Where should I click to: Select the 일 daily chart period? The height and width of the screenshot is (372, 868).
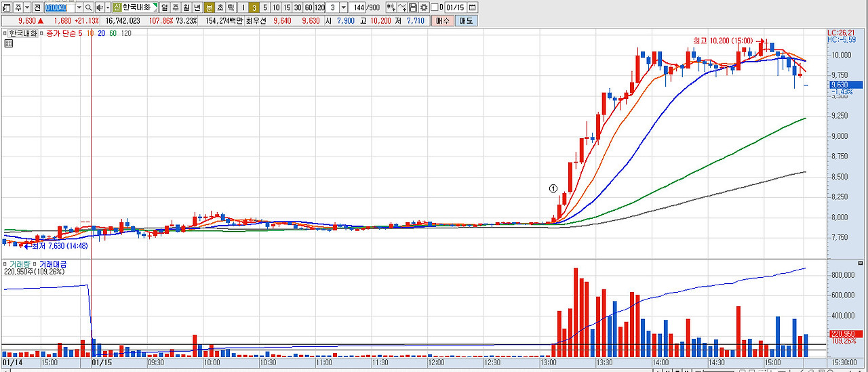coord(165,7)
